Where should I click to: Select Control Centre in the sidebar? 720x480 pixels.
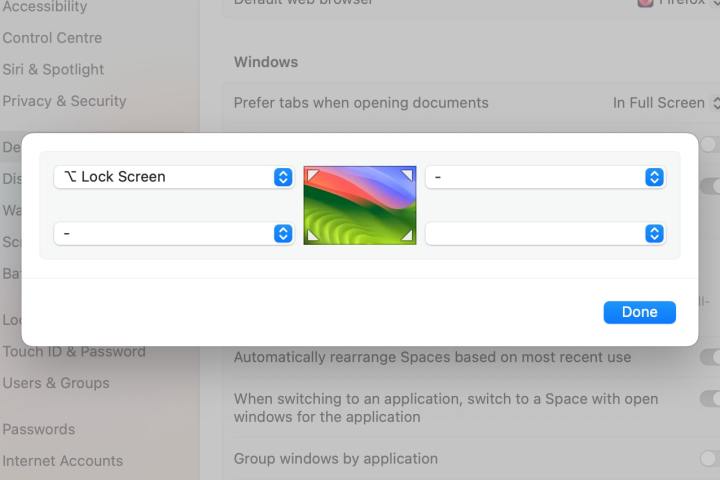52,38
